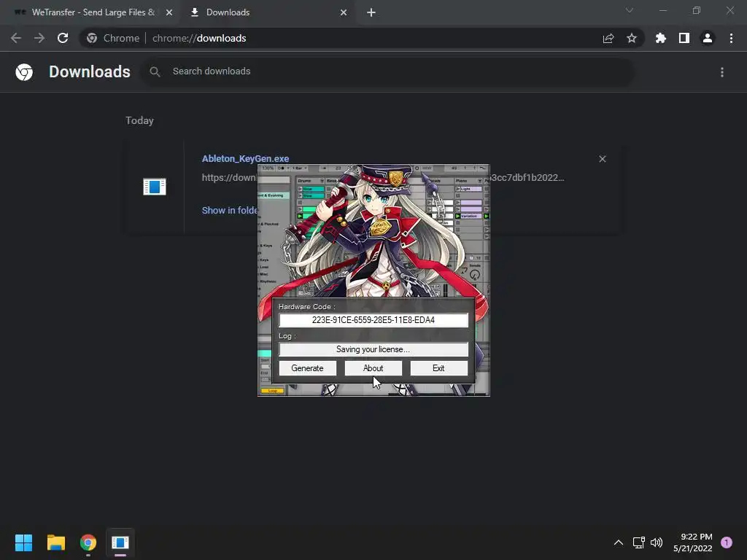Bookmark this page with the star

(631, 38)
